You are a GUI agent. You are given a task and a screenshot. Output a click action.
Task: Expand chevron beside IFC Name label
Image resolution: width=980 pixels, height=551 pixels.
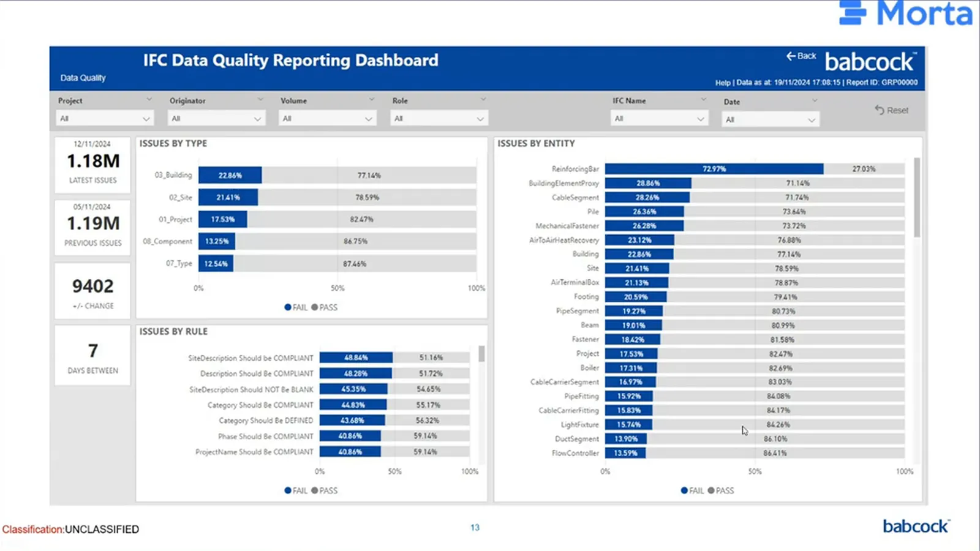(703, 99)
